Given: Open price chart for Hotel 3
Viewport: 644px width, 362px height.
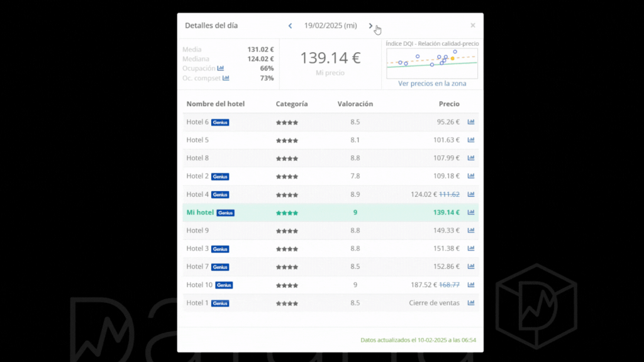Looking at the screenshot, I should point(471,248).
